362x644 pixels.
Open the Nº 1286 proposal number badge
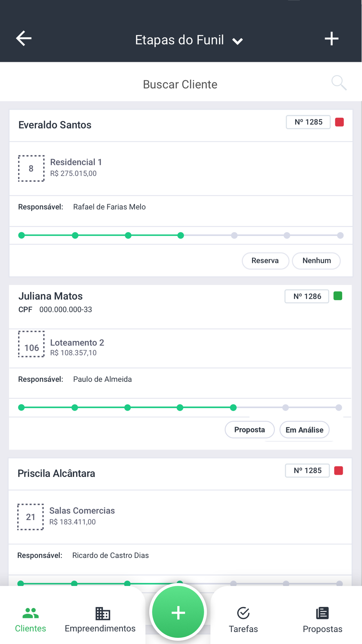(x=307, y=296)
